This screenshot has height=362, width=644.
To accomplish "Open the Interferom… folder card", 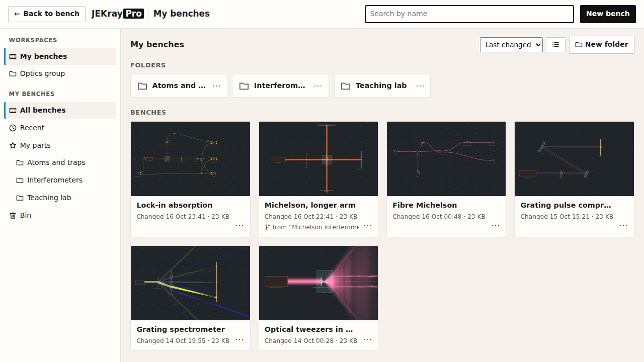I will (273, 86).
